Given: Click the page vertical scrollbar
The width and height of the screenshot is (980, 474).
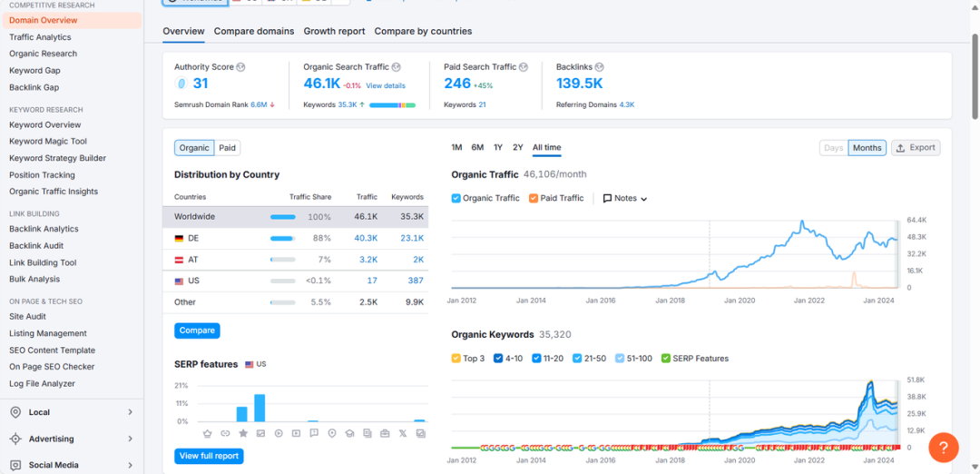Looking at the screenshot, I should pyautogui.click(x=975, y=75).
